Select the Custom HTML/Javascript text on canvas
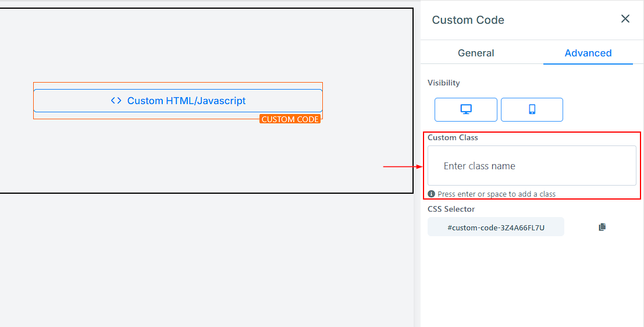This screenshot has height=327, width=644. point(186,101)
